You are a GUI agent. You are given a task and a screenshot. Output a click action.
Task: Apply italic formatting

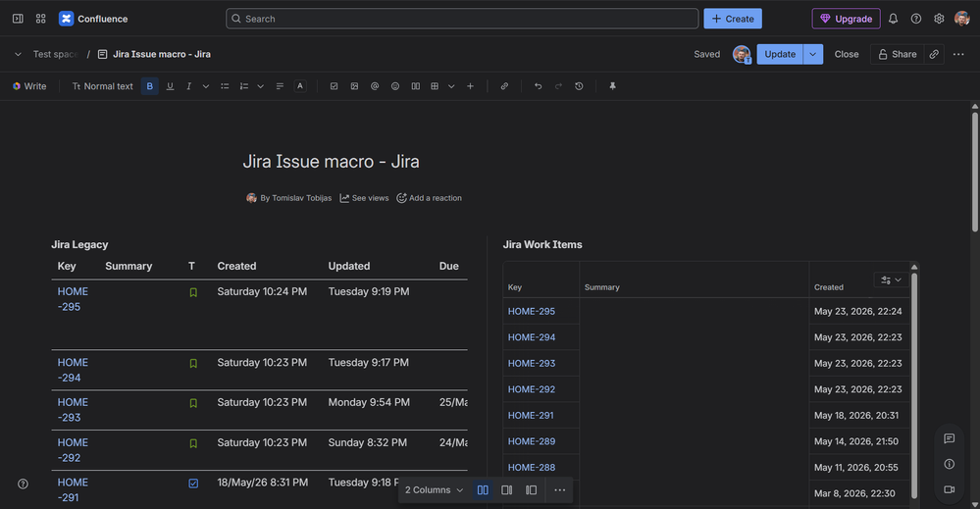click(x=188, y=86)
